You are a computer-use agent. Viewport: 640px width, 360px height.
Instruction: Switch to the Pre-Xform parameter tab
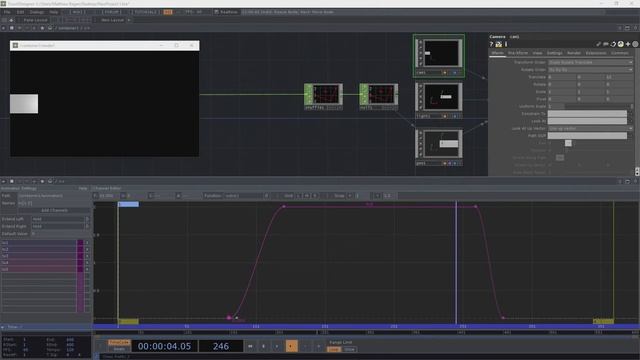point(518,53)
